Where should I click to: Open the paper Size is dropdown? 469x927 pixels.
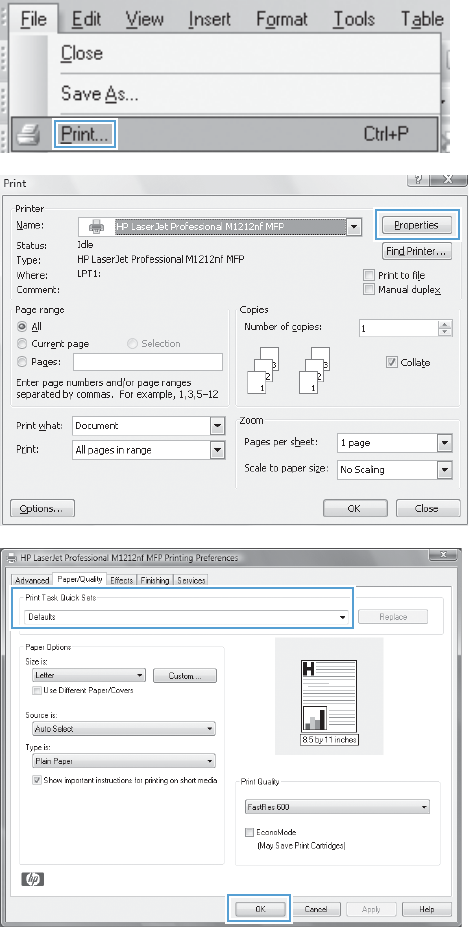[x=89, y=675]
